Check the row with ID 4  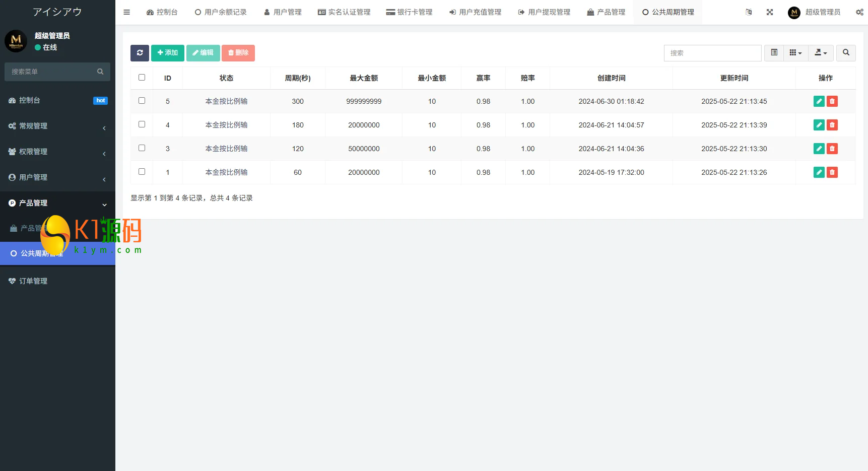pos(142,124)
